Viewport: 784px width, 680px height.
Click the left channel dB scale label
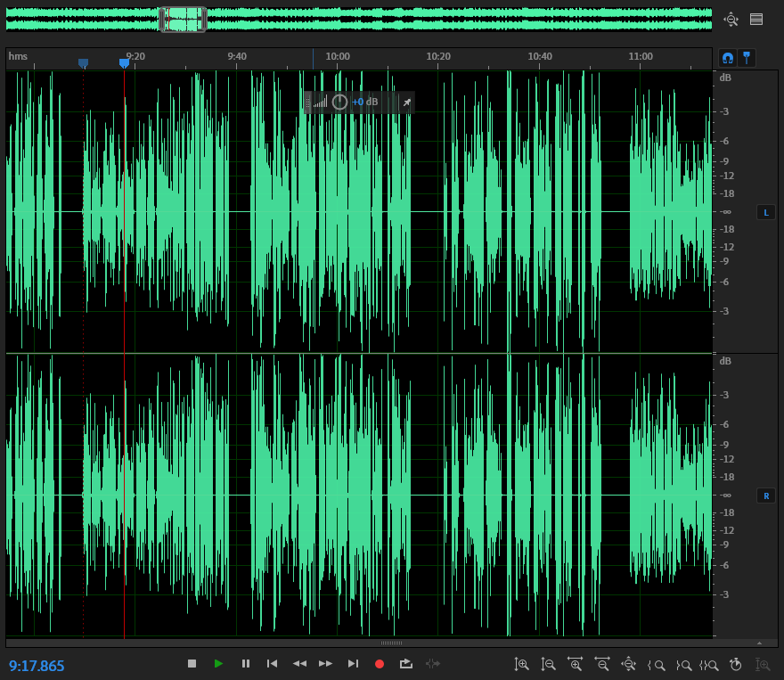[x=725, y=78]
